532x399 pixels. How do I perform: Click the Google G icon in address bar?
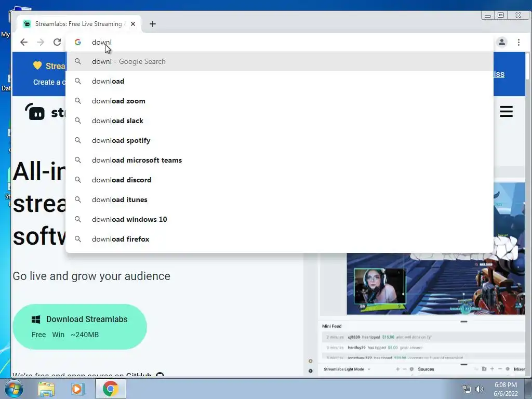[x=78, y=42]
